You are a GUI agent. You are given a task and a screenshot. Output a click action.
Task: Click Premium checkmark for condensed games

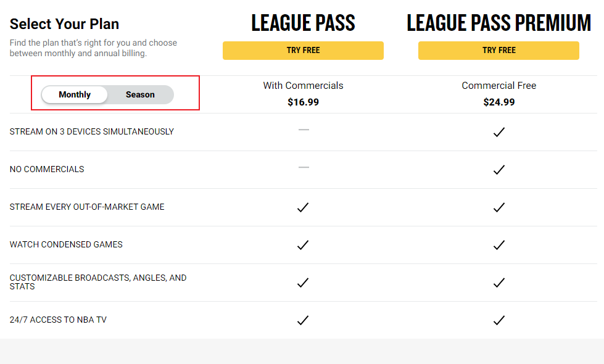(499, 245)
